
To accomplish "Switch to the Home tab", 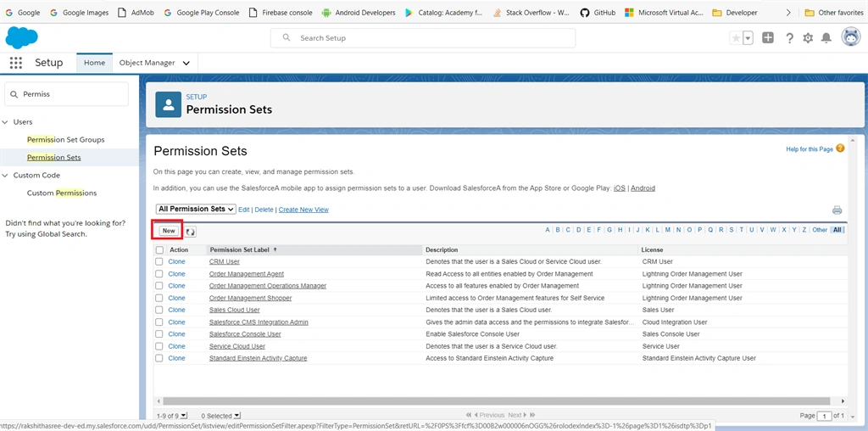I will tap(94, 63).
